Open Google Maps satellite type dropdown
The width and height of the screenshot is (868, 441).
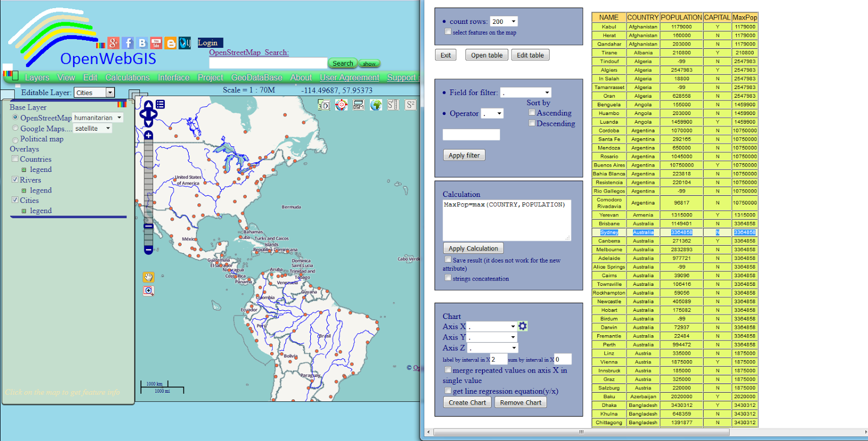[x=93, y=129]
